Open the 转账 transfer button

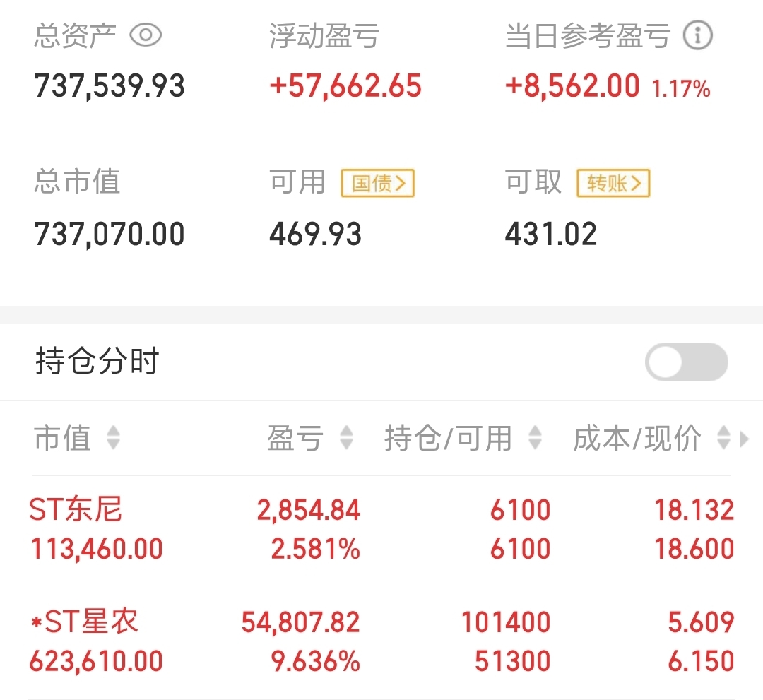(614, 184)
